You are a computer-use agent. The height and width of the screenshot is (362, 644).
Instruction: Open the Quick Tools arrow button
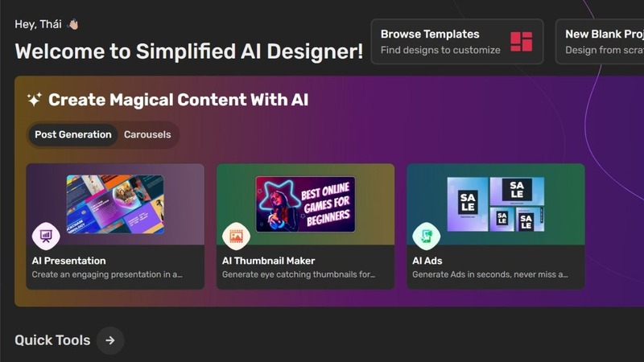pyautogui.click(x=110, y=340)
